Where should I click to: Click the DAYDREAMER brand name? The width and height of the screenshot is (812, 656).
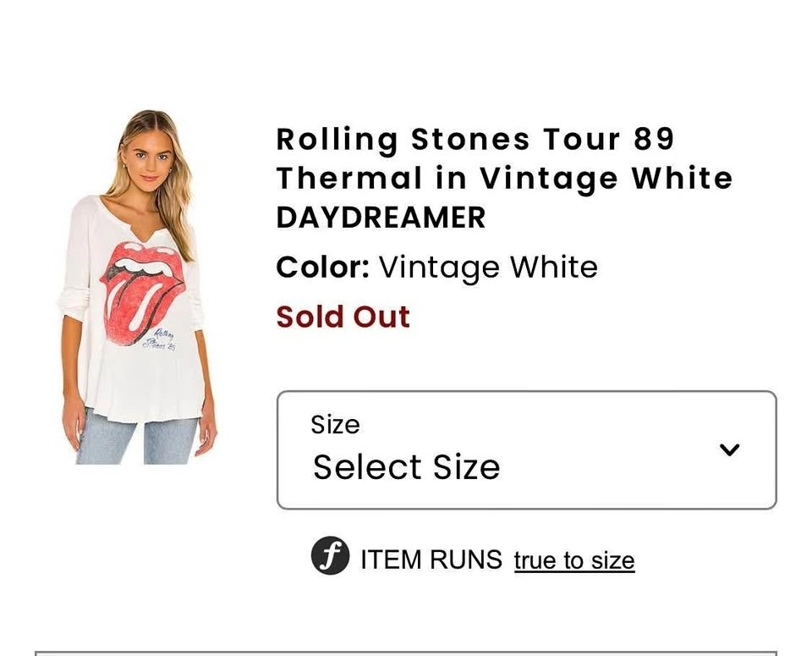tap(381, 218)
